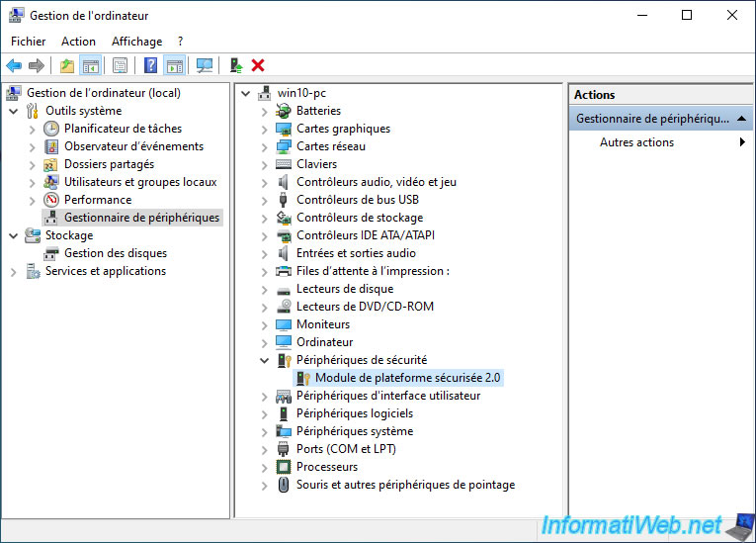The image size is (756, 543).
Task: Select Module de plateforme sécurisée 2.0 device
Action: click(407, 378)
